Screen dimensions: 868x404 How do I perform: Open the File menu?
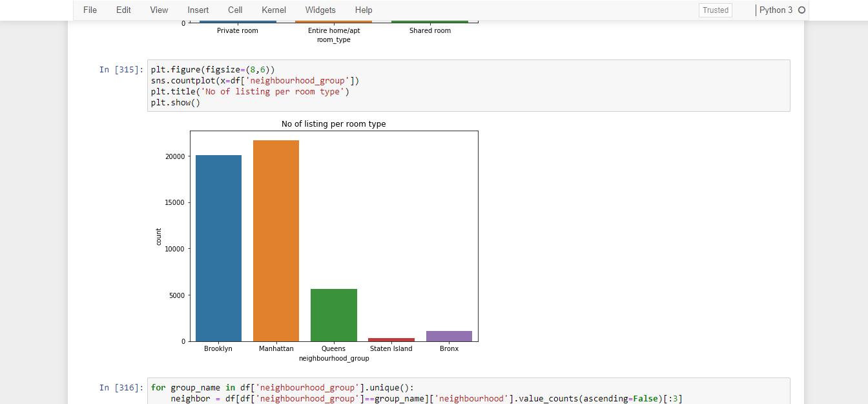pyautogui.click(x=90, y=10)
